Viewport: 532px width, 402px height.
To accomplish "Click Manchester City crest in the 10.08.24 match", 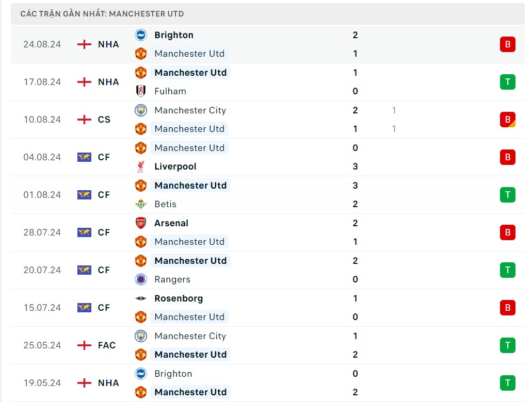I will coord(140,110).
